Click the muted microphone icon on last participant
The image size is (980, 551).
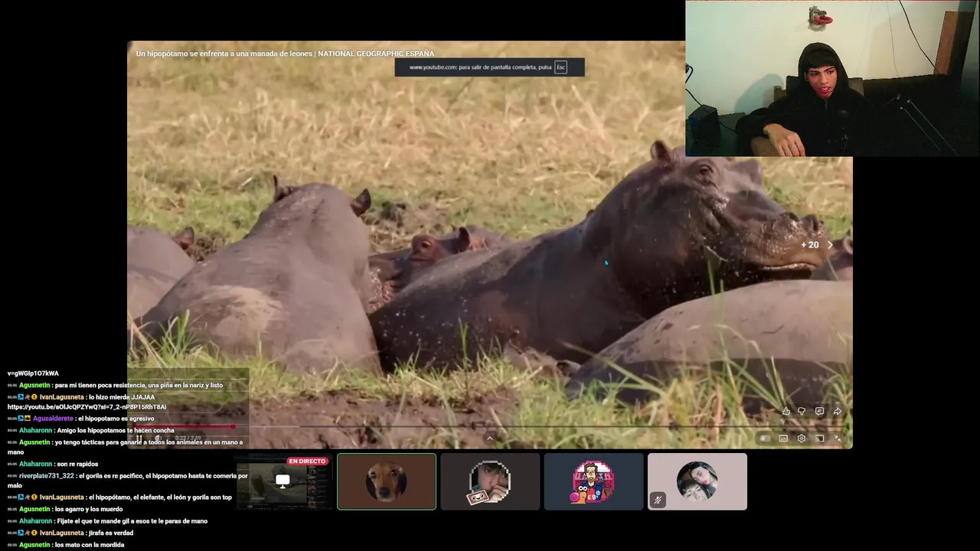[x=658, y=500]
